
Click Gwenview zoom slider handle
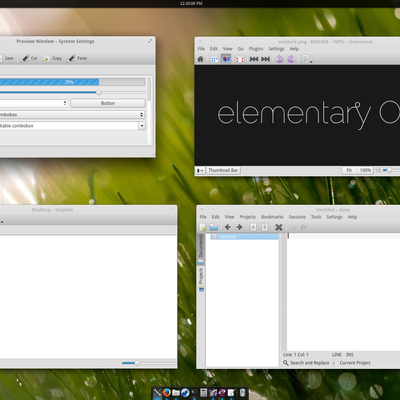point(389,170)
